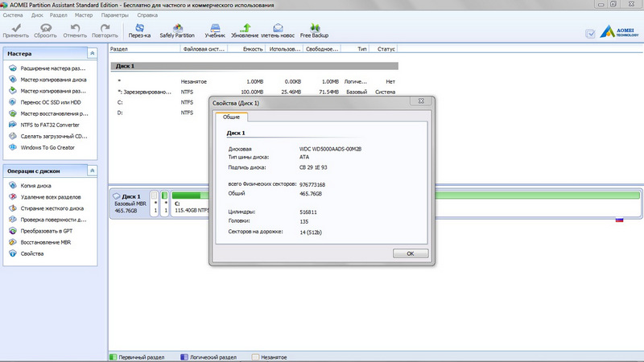Click the Применить (Apply) checkmark icon
Viewport: 644px width, 362px height.
point(16,28)
